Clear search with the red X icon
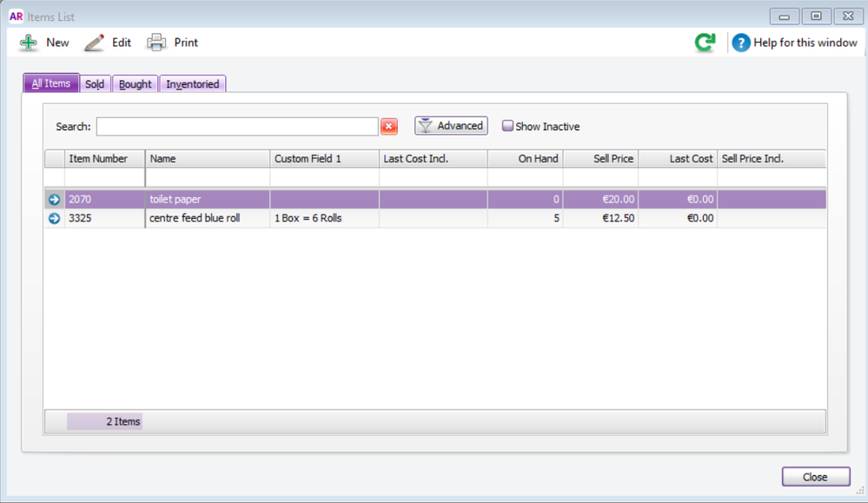Screen dimensions: 868x503 (389, 127)
